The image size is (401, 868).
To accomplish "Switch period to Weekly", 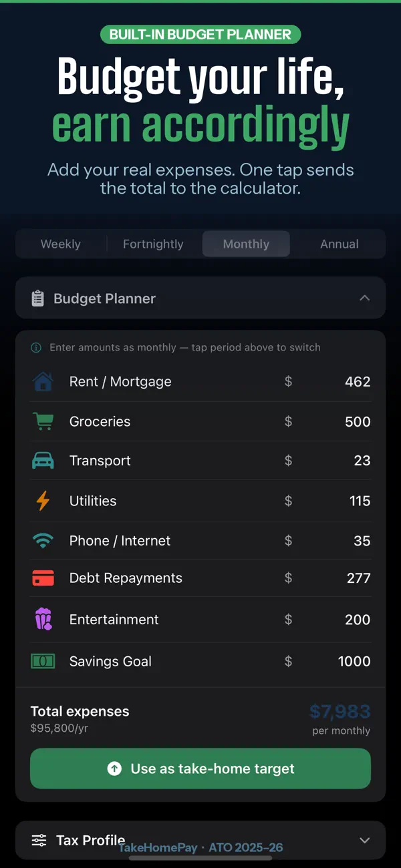I will pos(61,244).
